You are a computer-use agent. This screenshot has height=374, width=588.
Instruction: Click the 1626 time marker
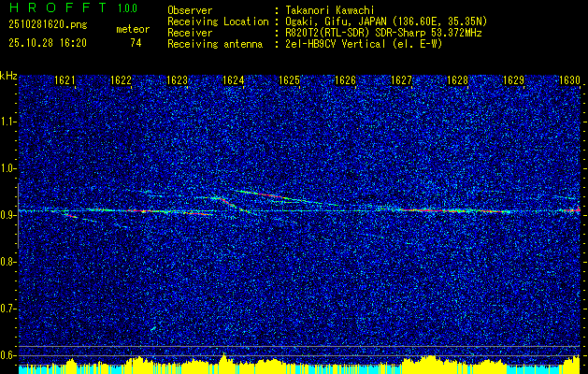345,80
